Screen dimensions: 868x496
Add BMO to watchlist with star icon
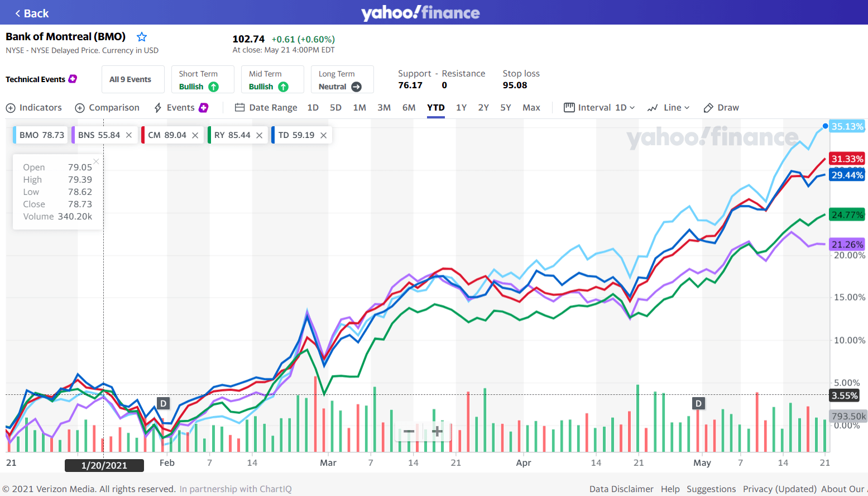(142, 37)
